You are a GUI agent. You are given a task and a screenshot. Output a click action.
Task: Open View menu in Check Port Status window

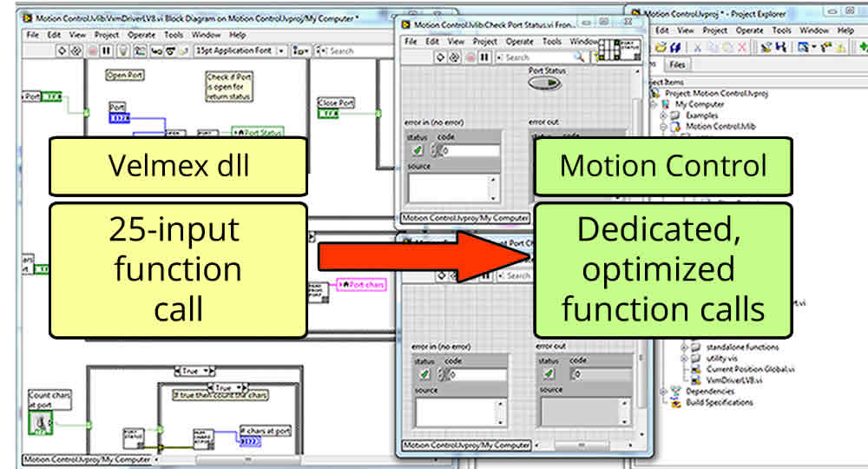point(456,42)
